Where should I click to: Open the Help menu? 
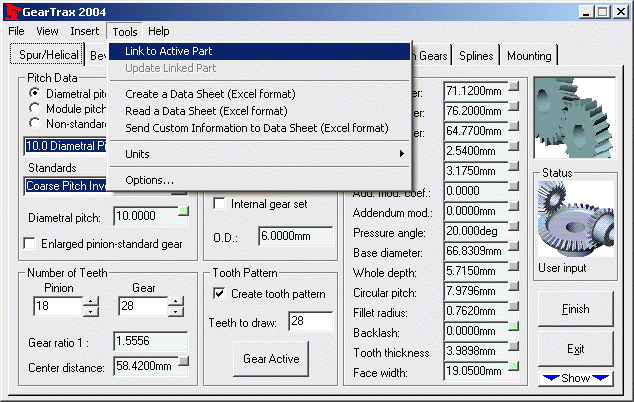click(158, 31)
